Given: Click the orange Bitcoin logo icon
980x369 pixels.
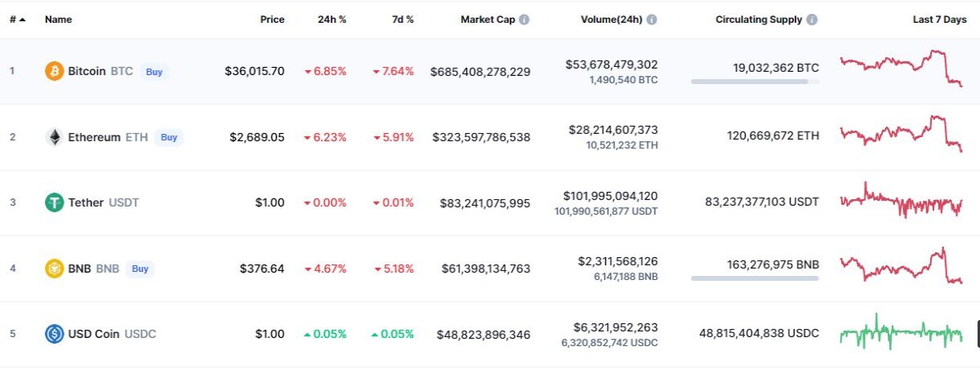Looking at the screenshot, I should pyautogui.click(x=54, y=71).
